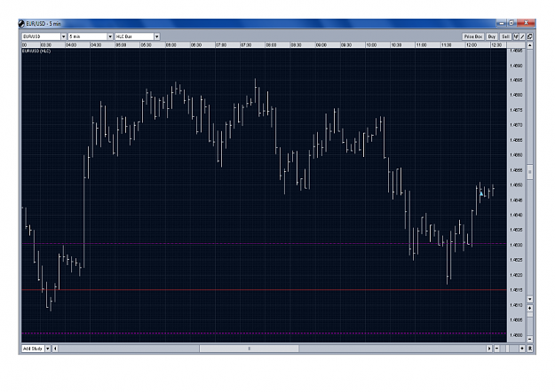Click the horizontal zoom slider handle
This screenshot has height=392, width=555.
[508, 349]
